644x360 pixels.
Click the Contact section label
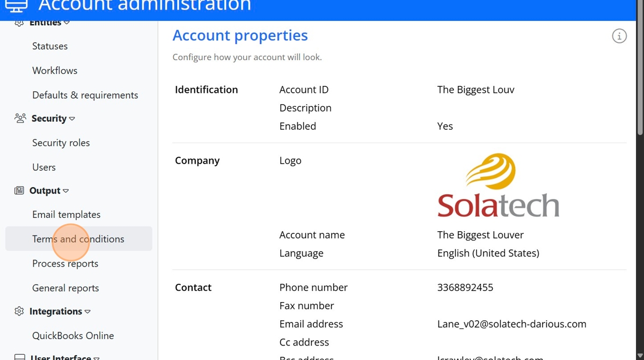pyautogui.click(x=193, y=288)
